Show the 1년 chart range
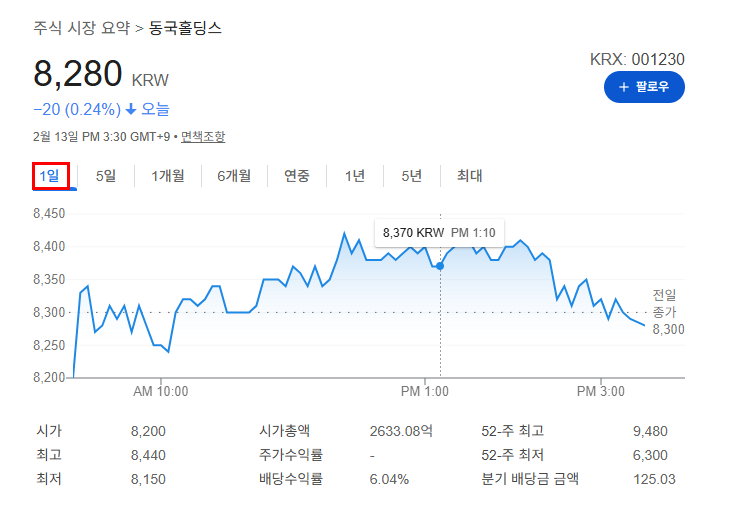The width and height of the screenshot is (732, 508). click(x=355, y=176)
